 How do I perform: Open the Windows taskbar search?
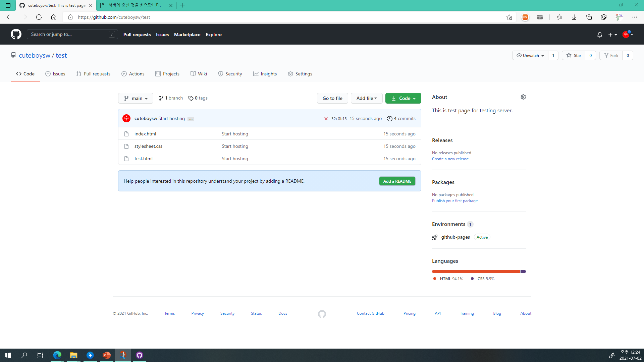point(24,355)
